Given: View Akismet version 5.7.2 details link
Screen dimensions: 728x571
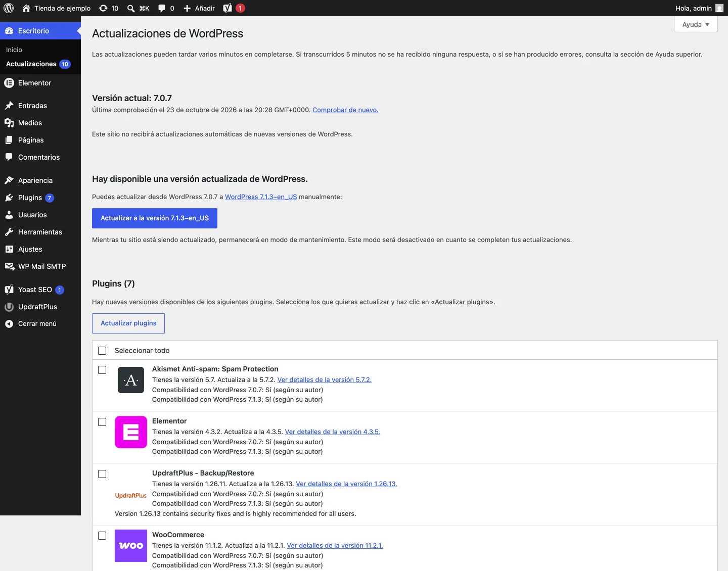Looking at the screenshot, I should pos(325,379).
